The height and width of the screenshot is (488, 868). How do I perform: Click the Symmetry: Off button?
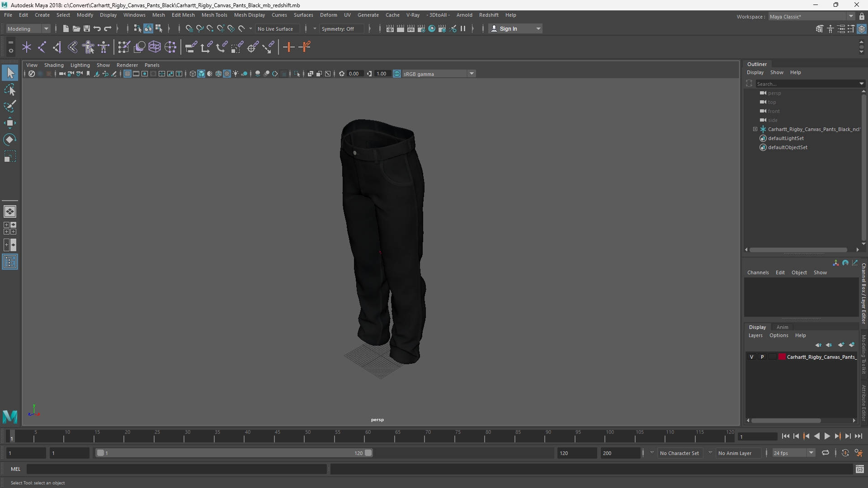point(340,28)
